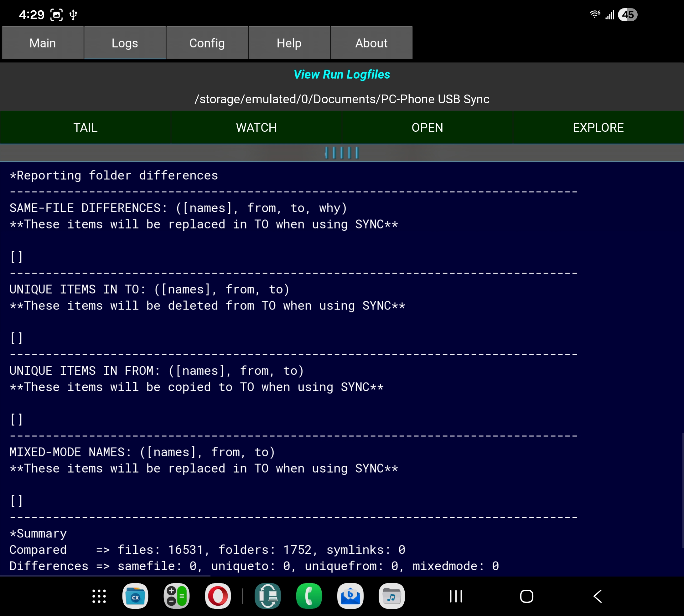
Task: Open the Calculator app in taskbar
Action: coord(176,596)
